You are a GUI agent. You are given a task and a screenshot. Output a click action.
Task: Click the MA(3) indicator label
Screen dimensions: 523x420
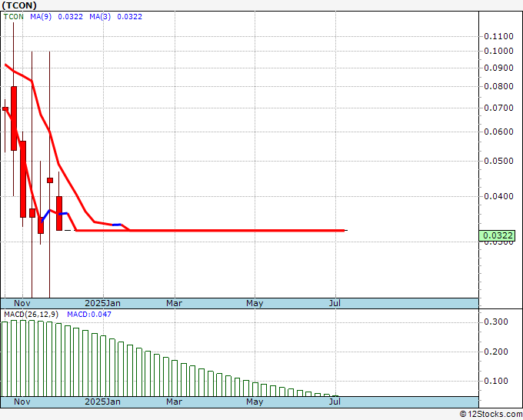[100, 17]
